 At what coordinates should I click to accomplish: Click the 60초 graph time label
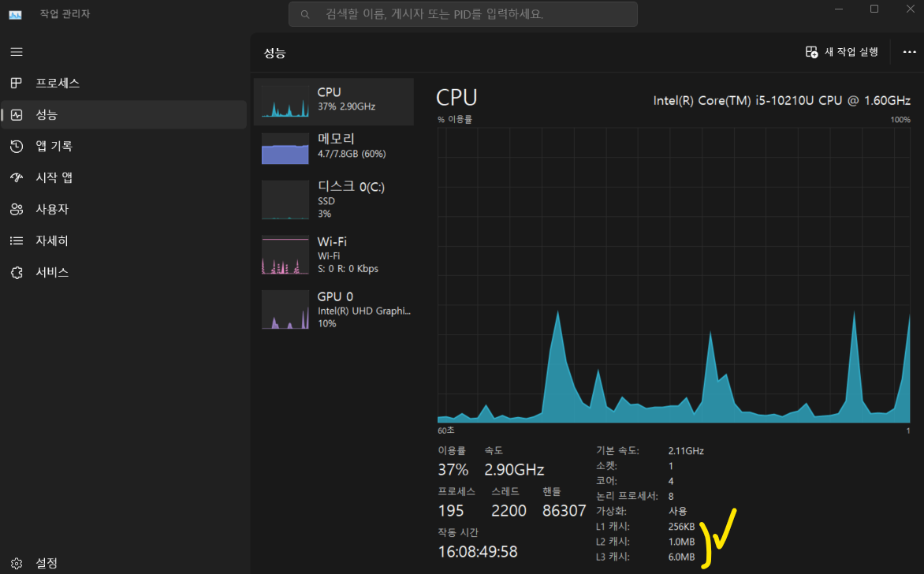[446, 430]
